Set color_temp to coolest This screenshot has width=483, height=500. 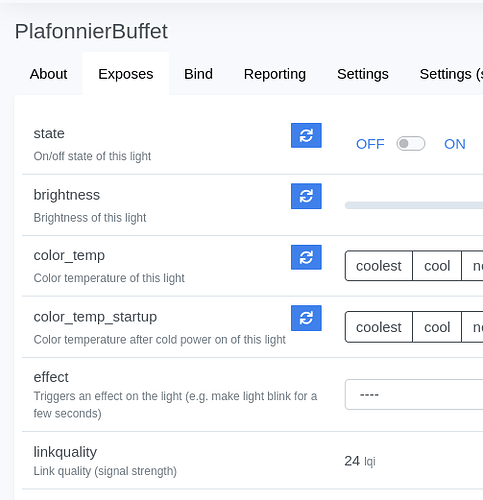tap(379, 266)
